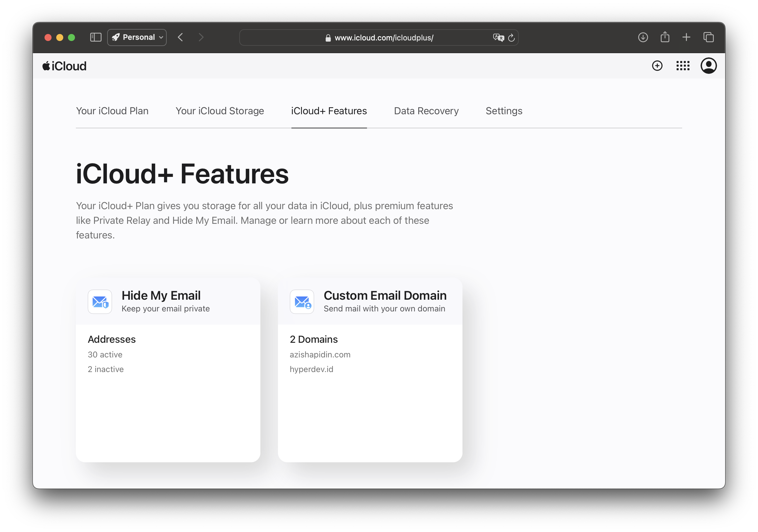Open the Share menu icon
The width and height of the screenshot is (758, 532).
coord(665,37)
